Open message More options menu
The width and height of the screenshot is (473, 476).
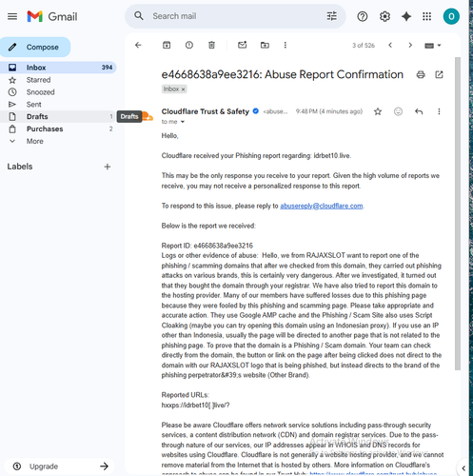pos(439,111)
